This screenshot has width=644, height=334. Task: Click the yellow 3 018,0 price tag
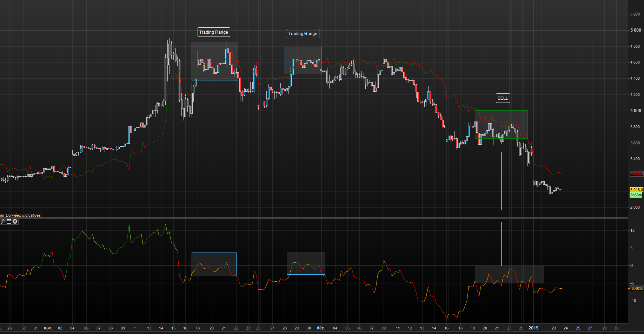[636, 190]
